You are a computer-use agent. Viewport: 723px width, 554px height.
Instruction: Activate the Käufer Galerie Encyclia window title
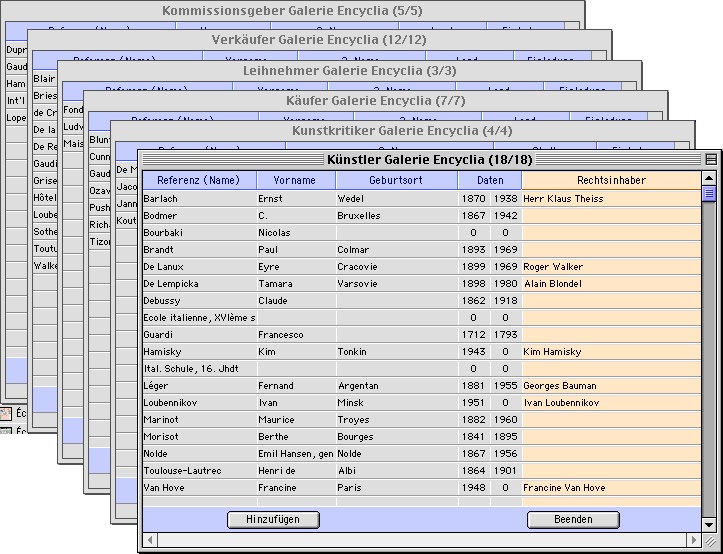tap(375, 101)
